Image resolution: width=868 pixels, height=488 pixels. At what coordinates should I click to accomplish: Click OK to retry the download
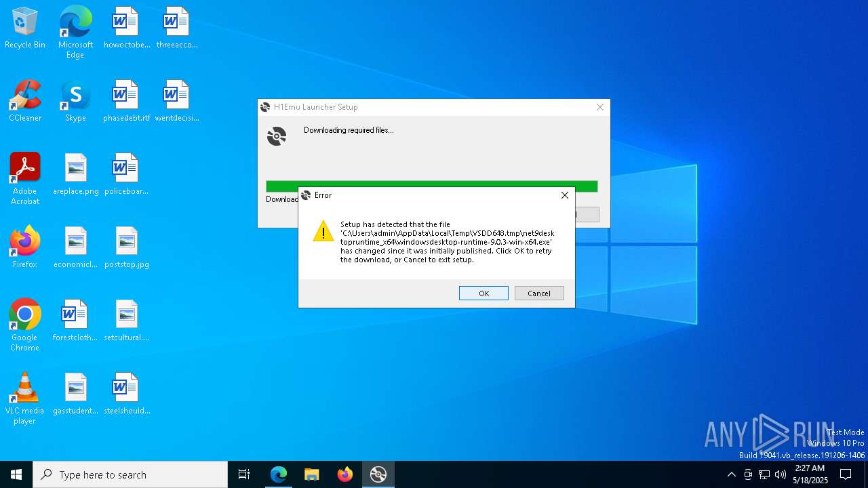[484, 293]
